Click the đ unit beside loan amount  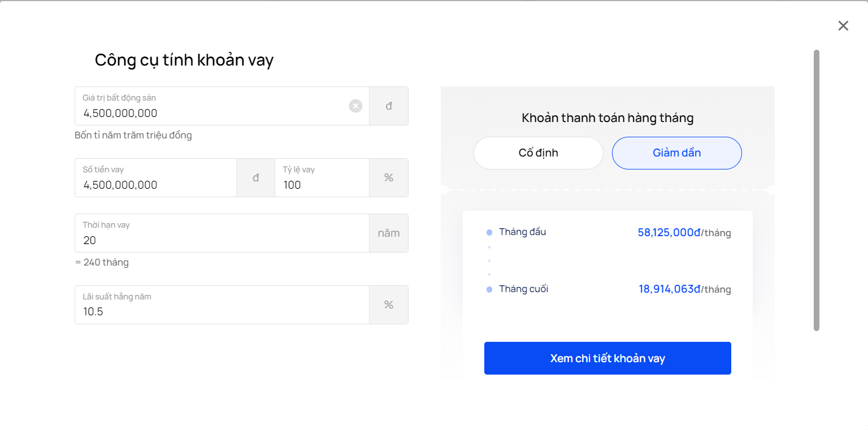(x=256, y=177)
